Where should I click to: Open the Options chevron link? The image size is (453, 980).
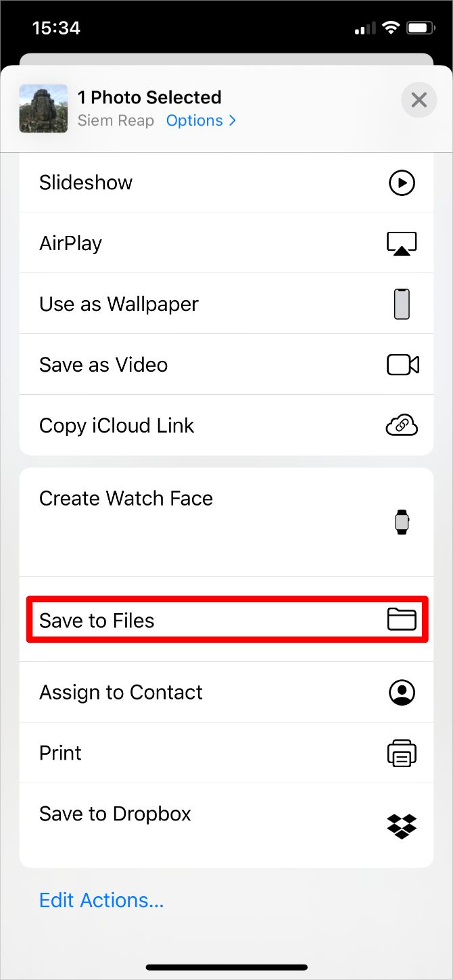coord(201,120)
